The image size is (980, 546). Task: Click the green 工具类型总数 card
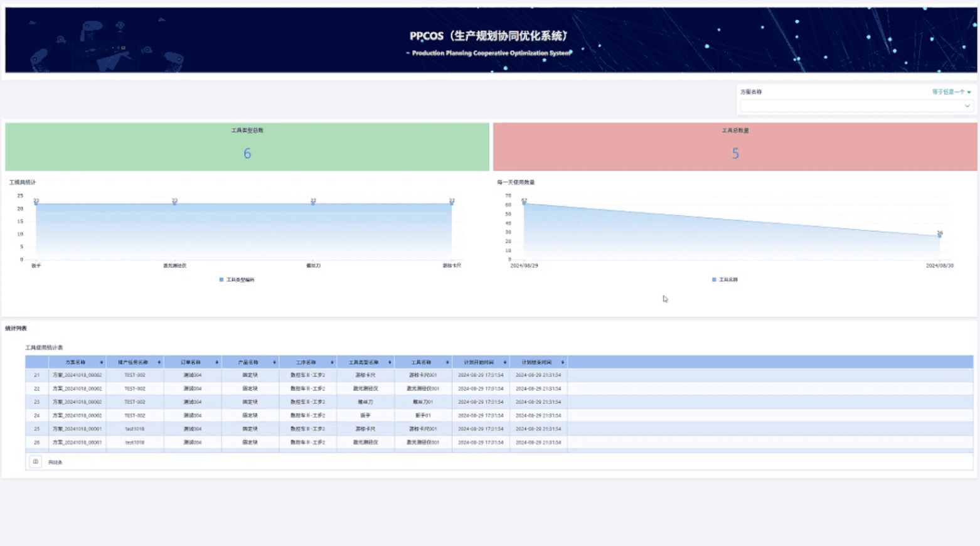click(x=247, y=147)
